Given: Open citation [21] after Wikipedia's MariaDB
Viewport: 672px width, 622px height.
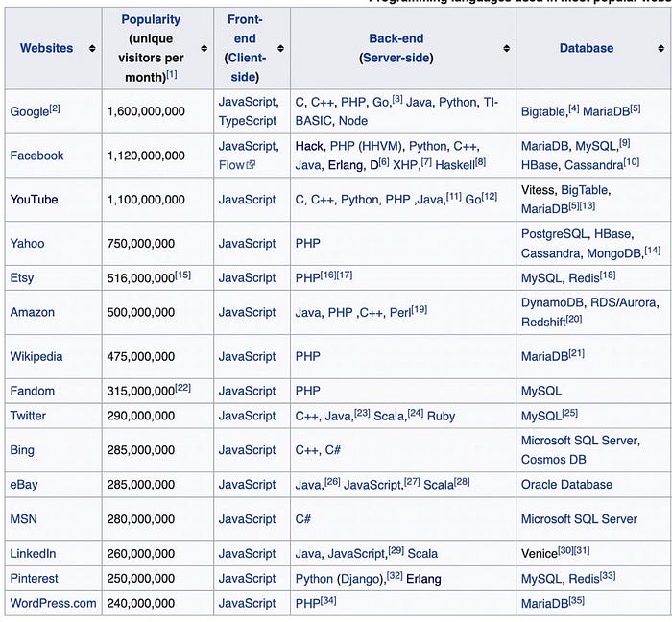Looking at the screenshot, I should pos(576,353).
